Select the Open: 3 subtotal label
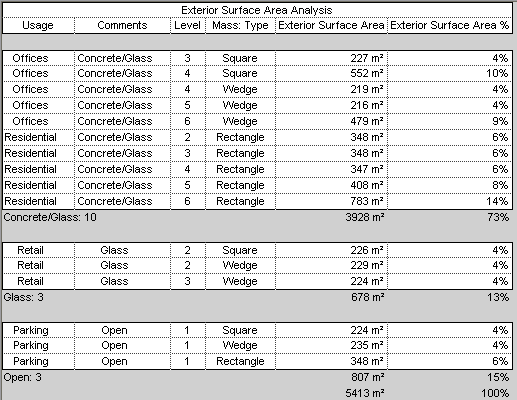This screenshot has width=517, height=400. (x=22, y=377)
